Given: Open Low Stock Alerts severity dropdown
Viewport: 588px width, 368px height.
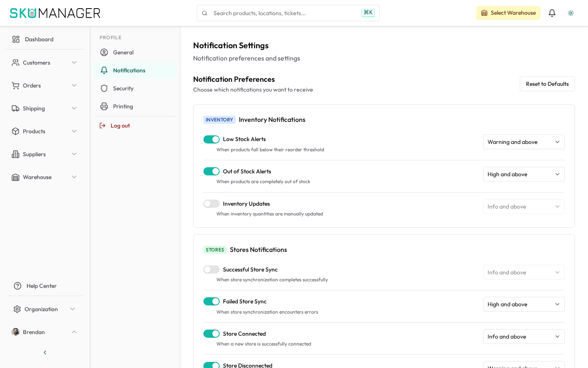Looking at the screenshot, I should click(x=524, y=142).
